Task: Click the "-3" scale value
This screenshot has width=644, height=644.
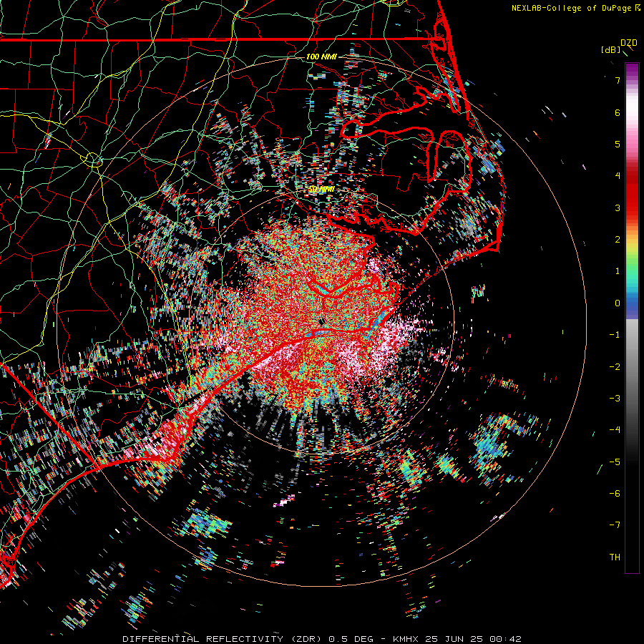Action: (x=615, y=399)
